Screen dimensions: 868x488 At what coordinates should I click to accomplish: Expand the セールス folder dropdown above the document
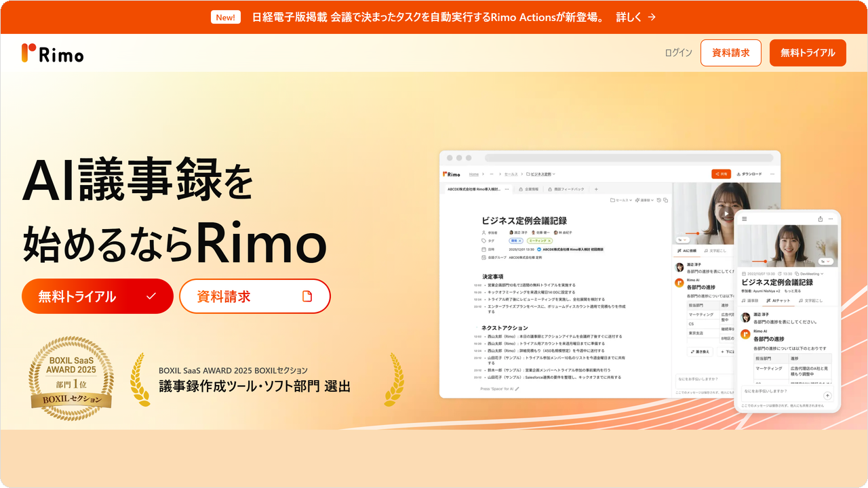tap(621, 200)
